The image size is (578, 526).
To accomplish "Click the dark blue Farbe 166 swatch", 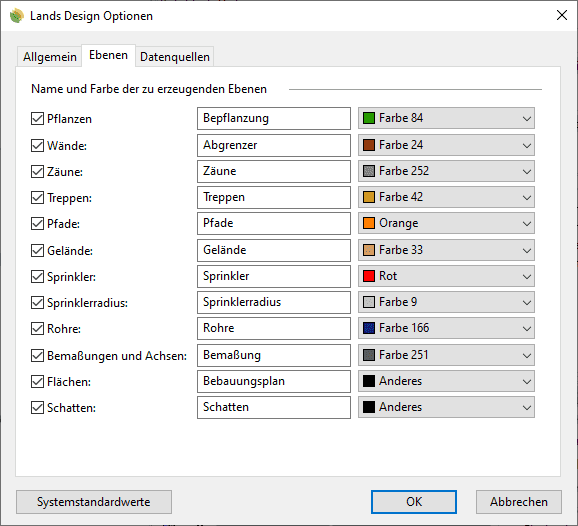I will (369, 328).
